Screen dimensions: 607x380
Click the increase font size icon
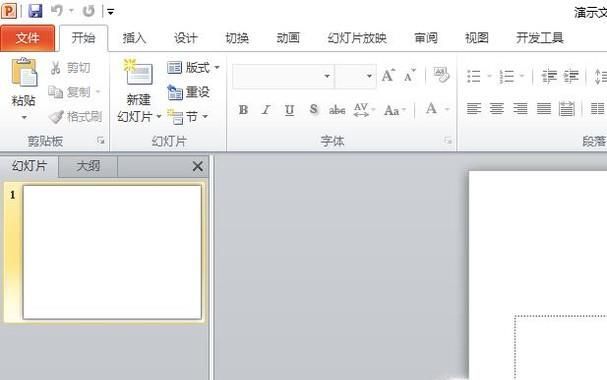(388, 75)
